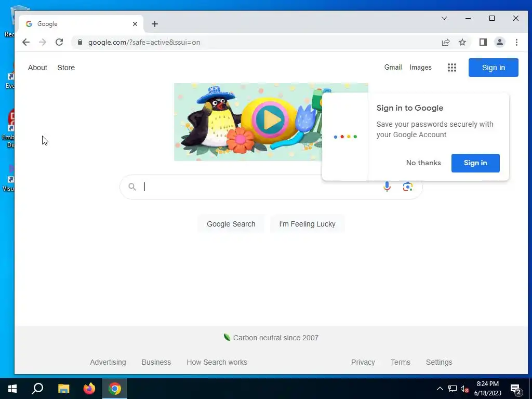The height and width of the screenshot is (399, 532).
Task: Click the muted volume tray icon
Action: 464,389
